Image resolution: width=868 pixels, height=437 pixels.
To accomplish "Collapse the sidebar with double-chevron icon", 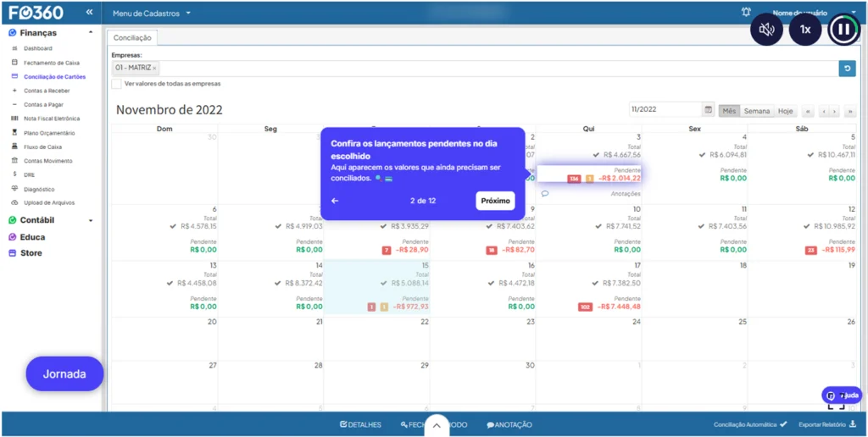I will tap(89, 12).
